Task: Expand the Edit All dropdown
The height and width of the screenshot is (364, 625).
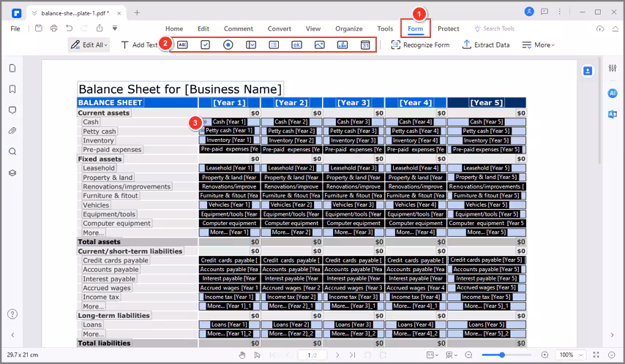Action: 89,45
